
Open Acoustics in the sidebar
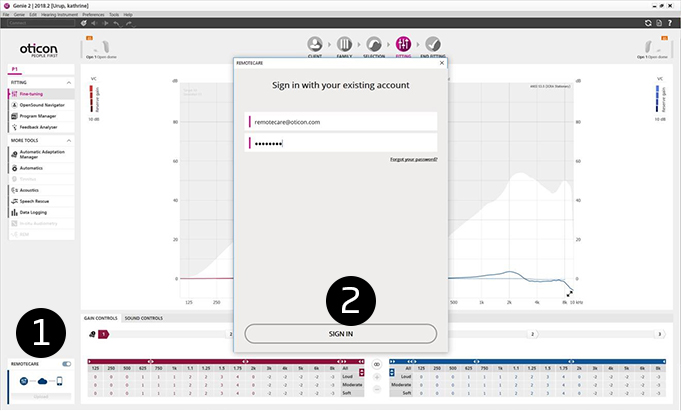click(41, 190)
